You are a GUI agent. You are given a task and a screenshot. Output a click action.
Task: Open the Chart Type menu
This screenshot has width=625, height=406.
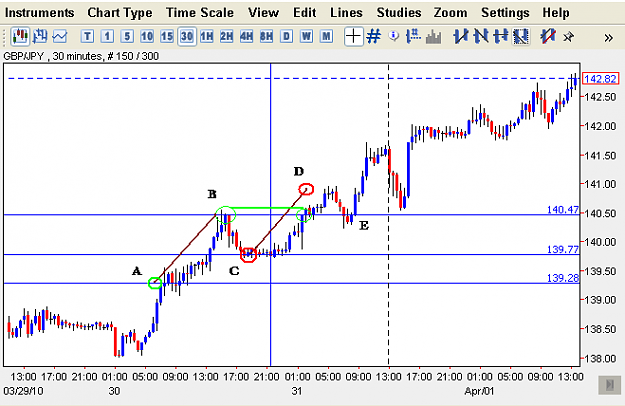[x=120, y=13]
